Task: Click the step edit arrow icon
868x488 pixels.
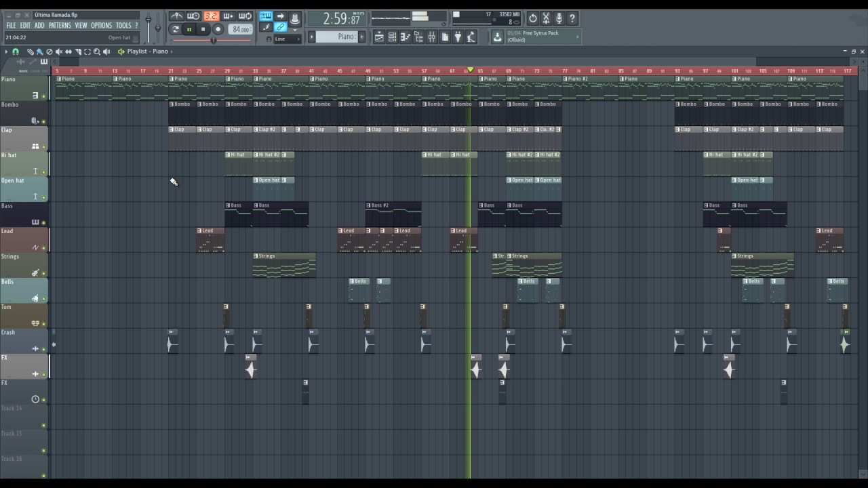Action: (281, 16)
